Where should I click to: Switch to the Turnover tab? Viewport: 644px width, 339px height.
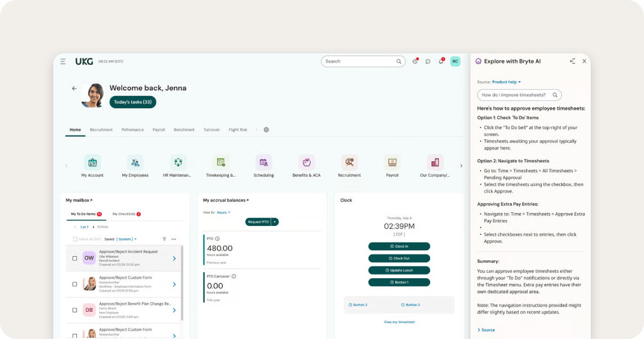(x=212, y=130)
